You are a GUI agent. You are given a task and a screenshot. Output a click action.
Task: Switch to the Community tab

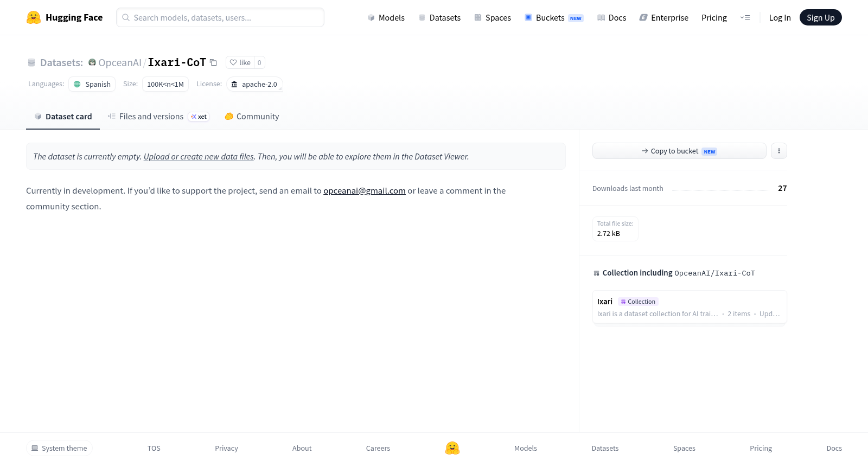coord(252,117)
